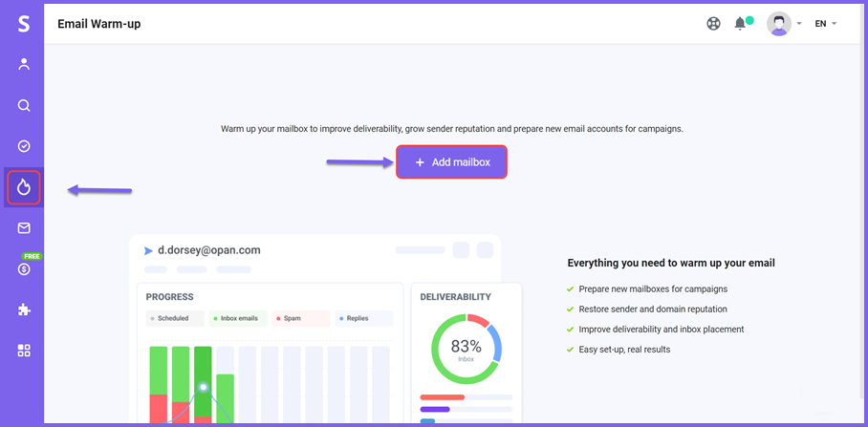The height and width of the screenshot is (427, 868).
Task: Open the email verifier checkmark icon
Action: [24, 146]
